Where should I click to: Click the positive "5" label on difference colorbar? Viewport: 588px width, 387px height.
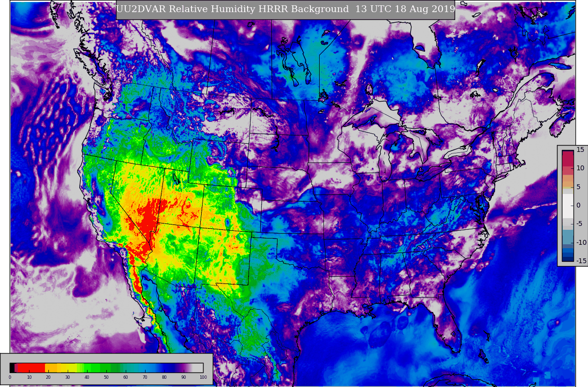pos(578,187)
